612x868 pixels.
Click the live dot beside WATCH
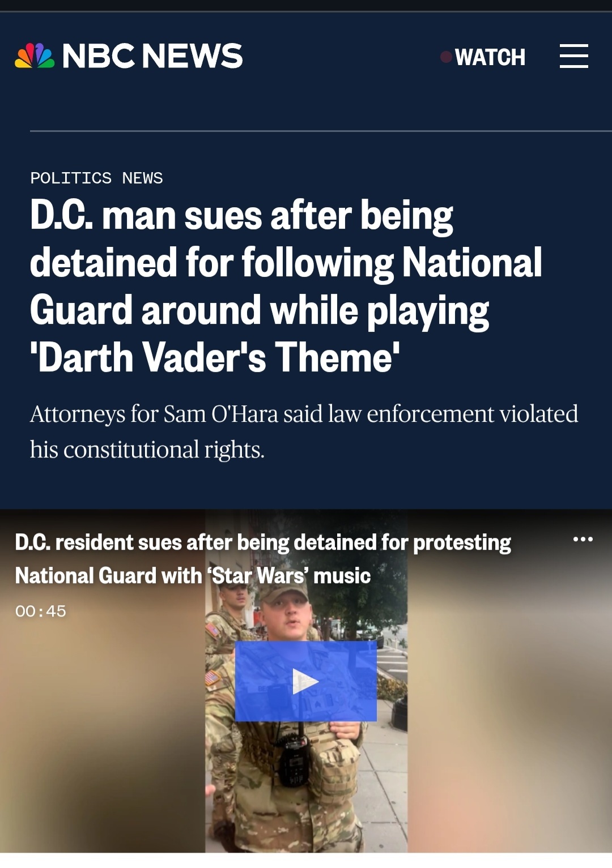[x=446, y=57]
